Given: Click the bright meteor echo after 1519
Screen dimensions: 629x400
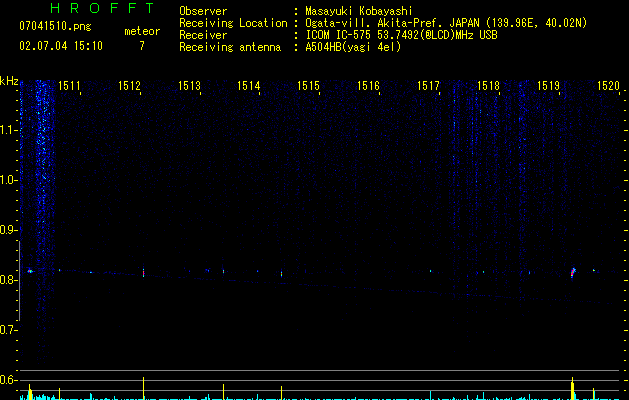Looking at the screenshot, I should (573, 273).
